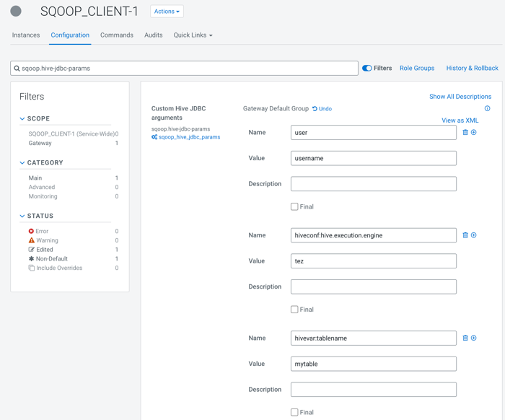Toggle the Filters switch off
The height and width of the screenshot is (420, 505).
(366, 68)
